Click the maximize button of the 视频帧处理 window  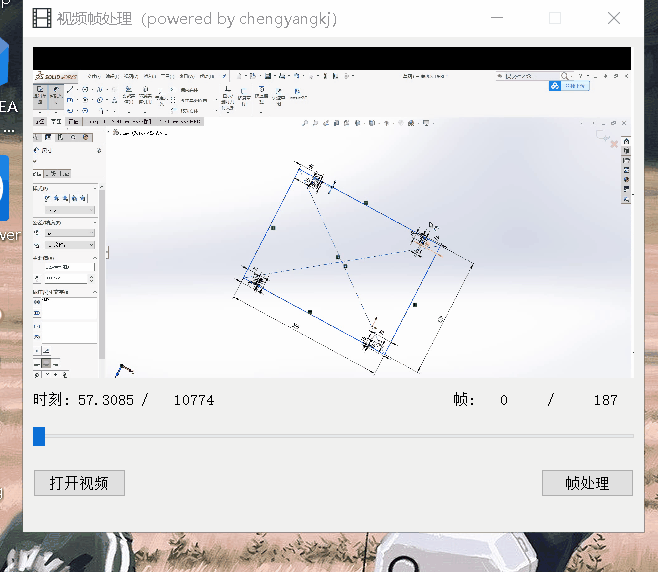click(x=555, y=18)
